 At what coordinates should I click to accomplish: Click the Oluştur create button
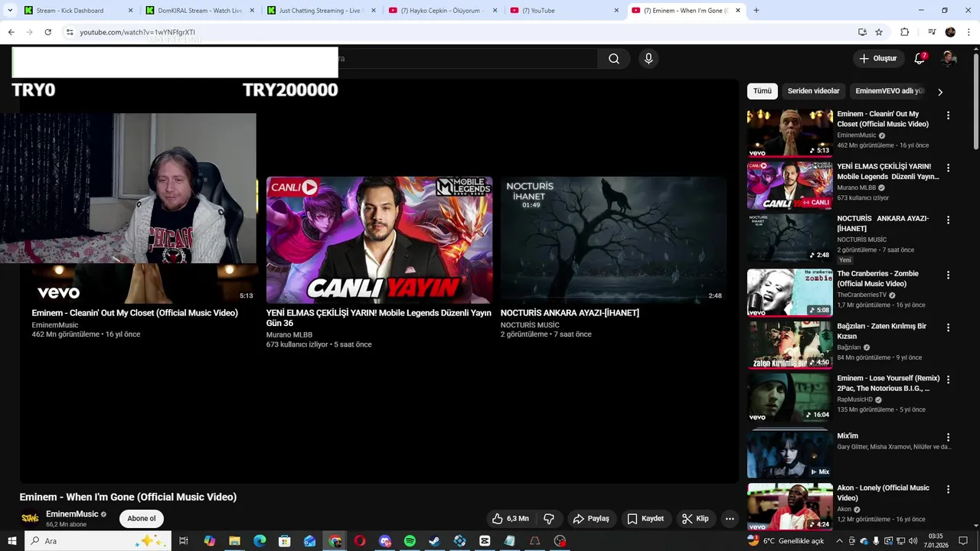point(878,58)
